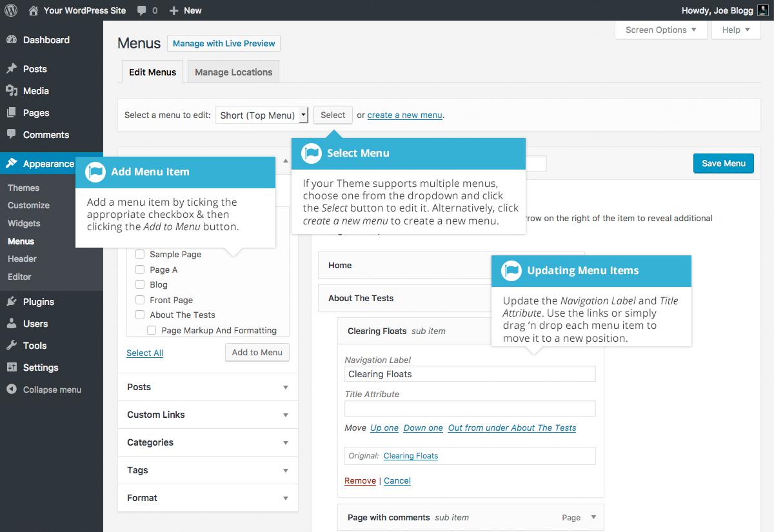
Task: Tick the Page Markup And Formatting checkbox
Action: click(152, 330)
